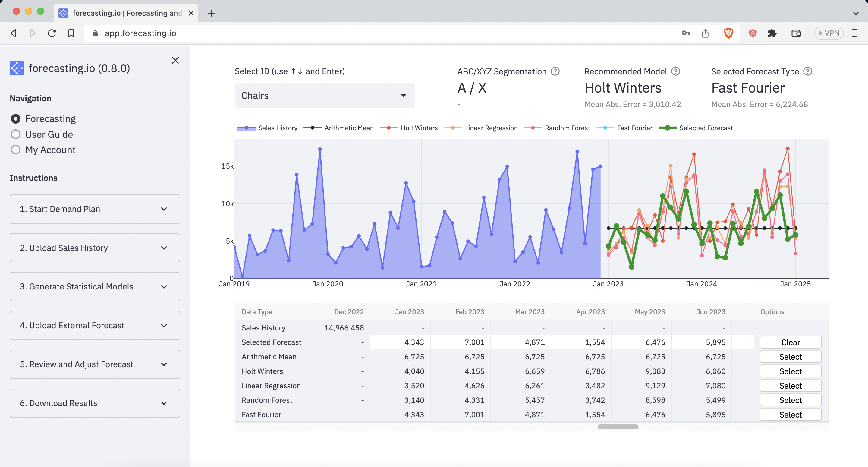Clear the Selected Forecast row
Viewport: 868px width, 467px height.
tap(791, 342)
